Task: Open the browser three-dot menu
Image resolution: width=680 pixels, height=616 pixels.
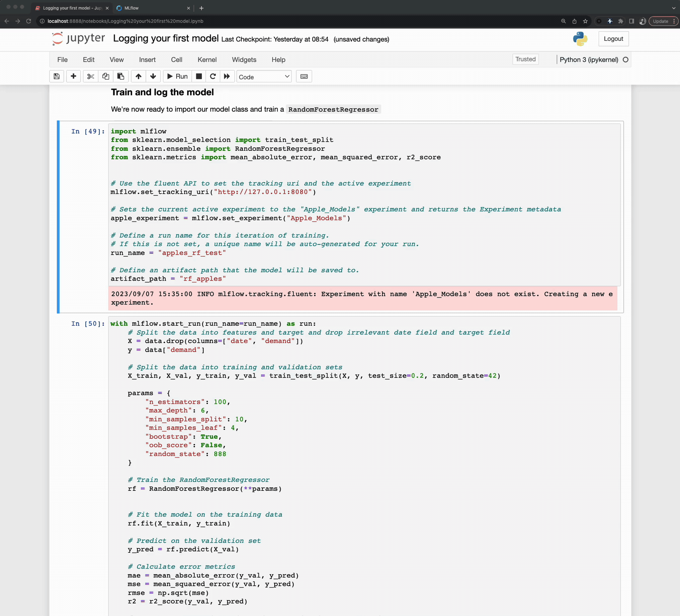Action: point(673,21)
